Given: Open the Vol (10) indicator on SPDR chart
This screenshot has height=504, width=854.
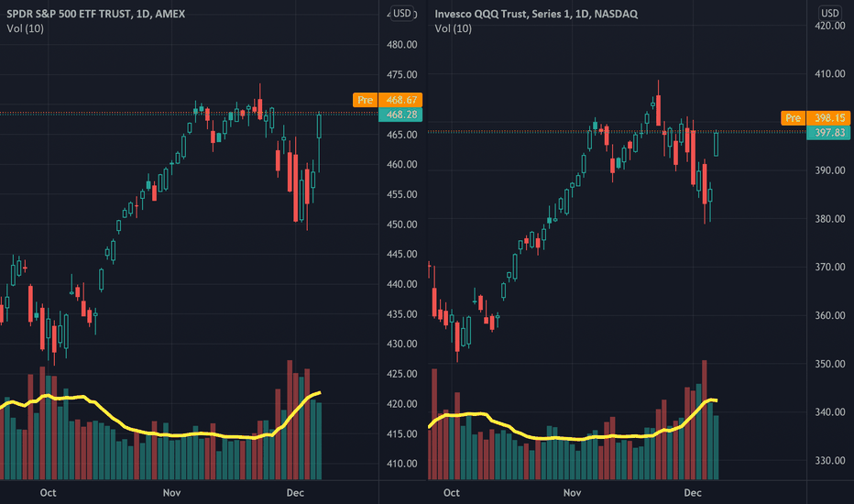Looking at the screenshot, I should 25,28.
